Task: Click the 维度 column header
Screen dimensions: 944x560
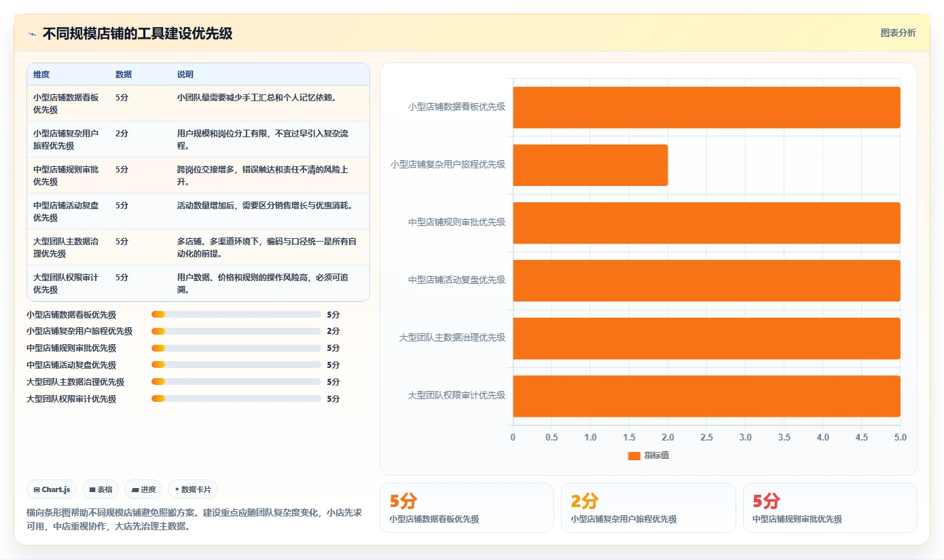Action: (x=41, y=75)
